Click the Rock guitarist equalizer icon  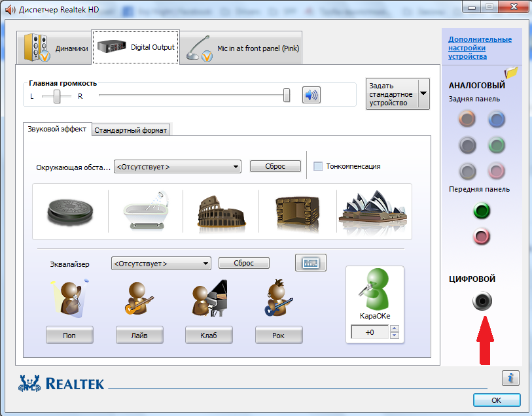[x=278, y=298]
